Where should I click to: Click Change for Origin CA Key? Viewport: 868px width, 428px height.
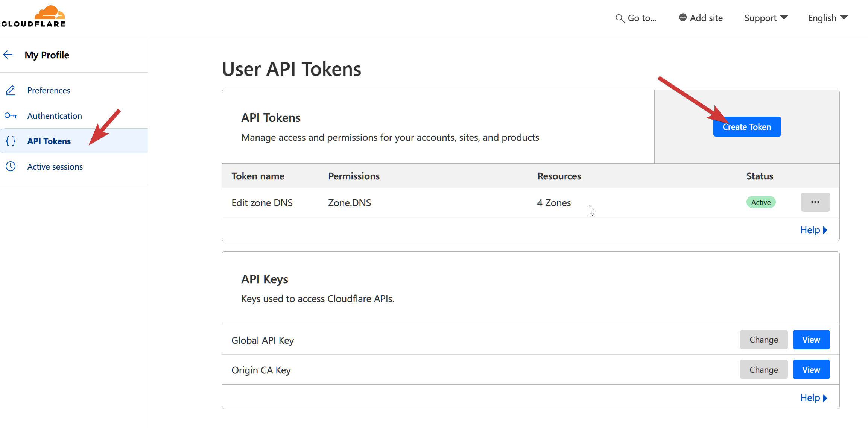point(764,369)
